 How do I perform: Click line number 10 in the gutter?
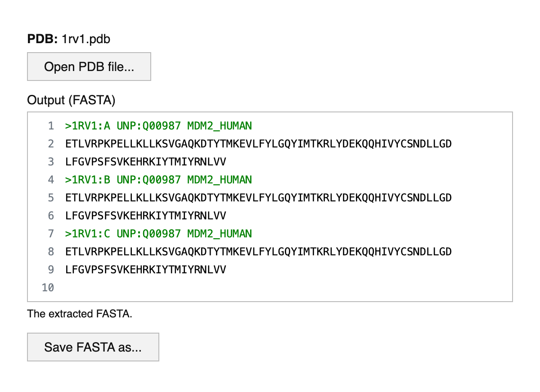coord(48,288)
